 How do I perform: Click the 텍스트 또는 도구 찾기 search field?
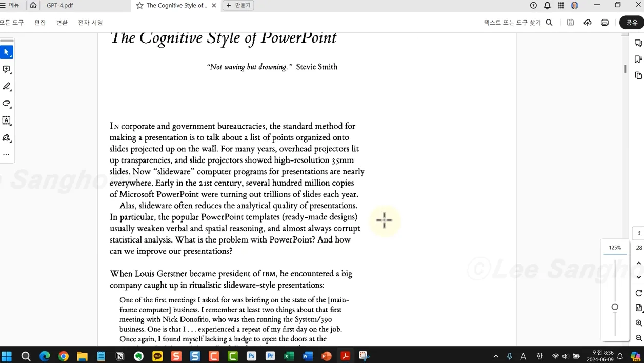point(512,23)
